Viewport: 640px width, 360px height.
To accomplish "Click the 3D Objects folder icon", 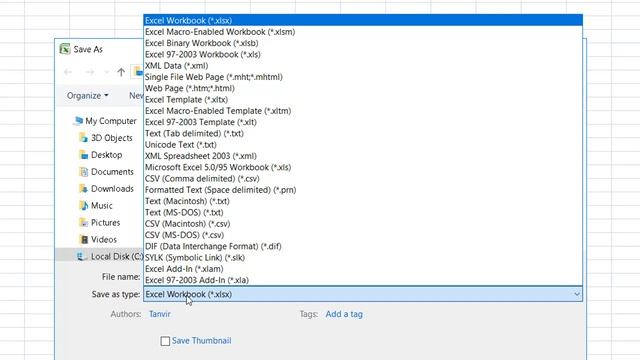I will pos(83,138).
